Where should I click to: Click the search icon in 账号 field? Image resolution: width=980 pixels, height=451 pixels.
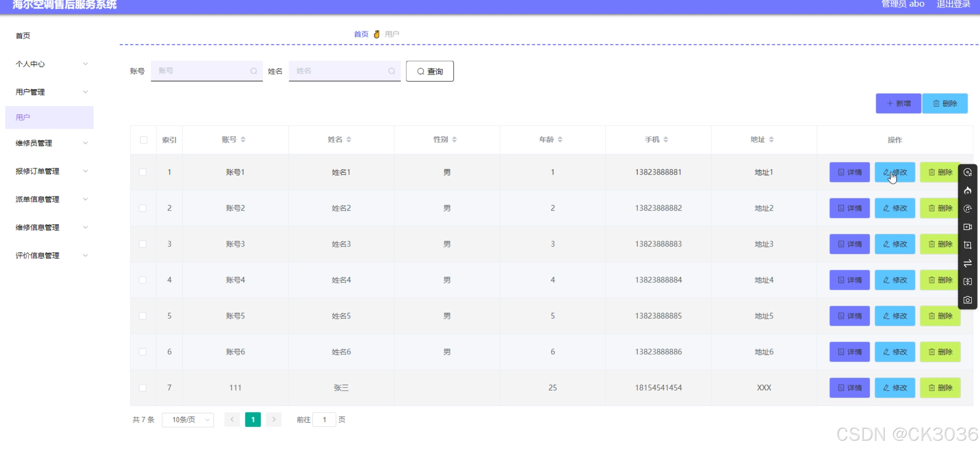coord(253,71)
